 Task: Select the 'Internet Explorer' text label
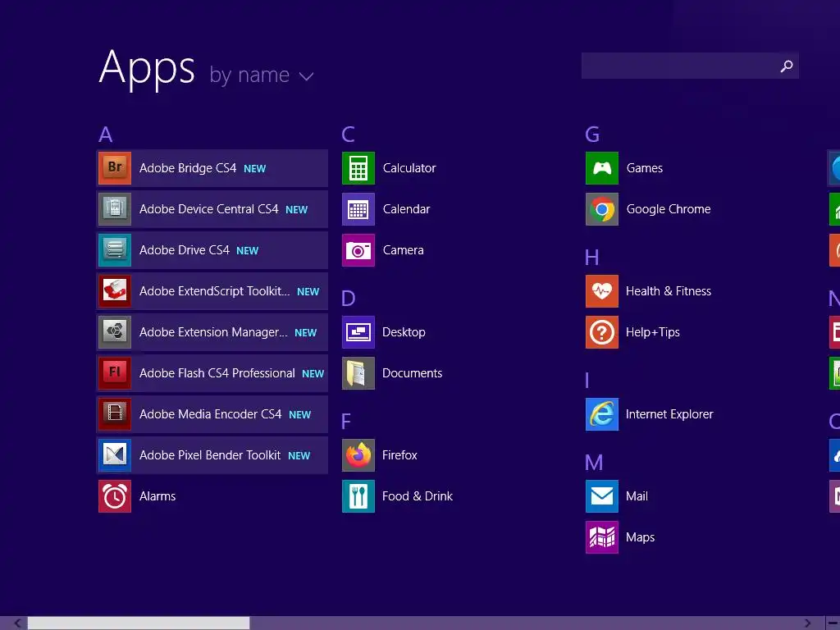point(669,414)
